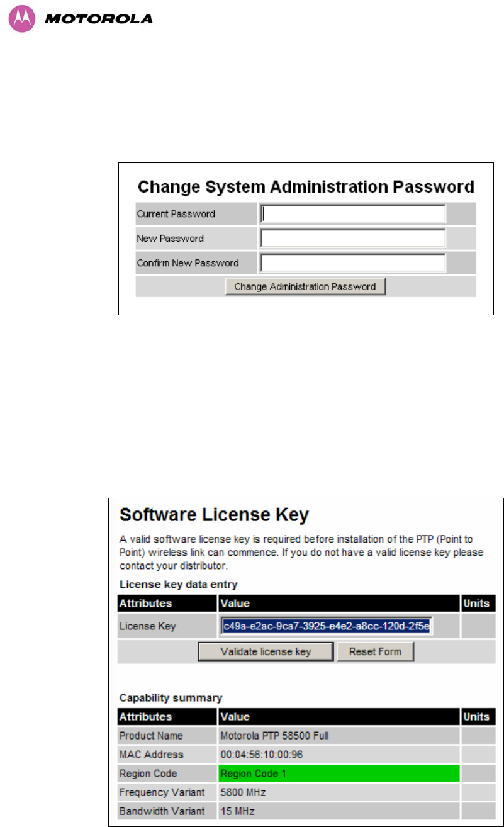Click the Change System Administration Password heading

coord(306,187)
